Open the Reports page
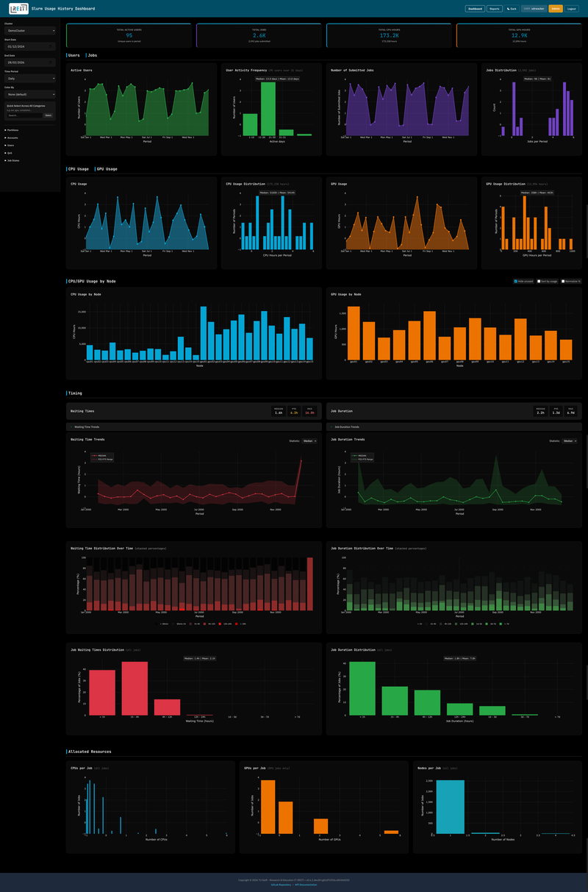 click(x=495, y=8)
